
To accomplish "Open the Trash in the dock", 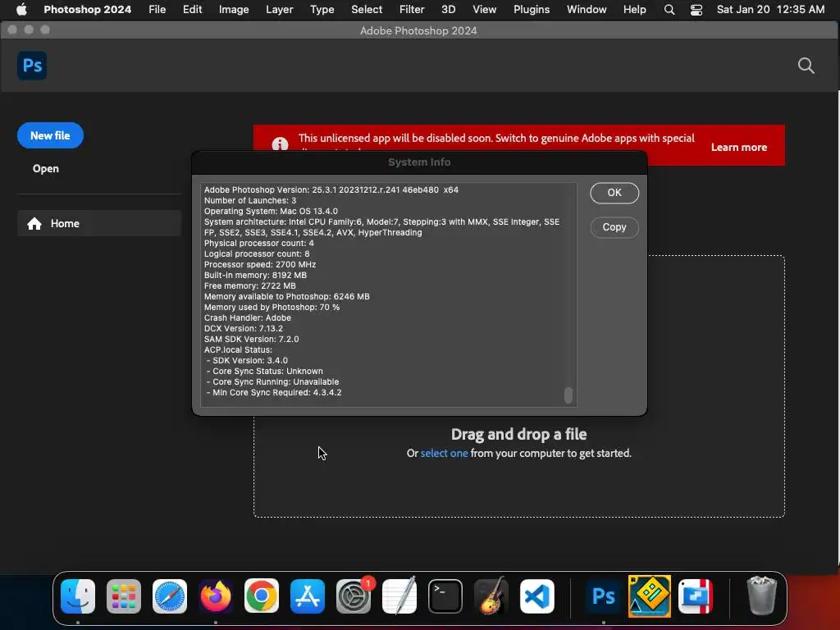I will (761, 596).
